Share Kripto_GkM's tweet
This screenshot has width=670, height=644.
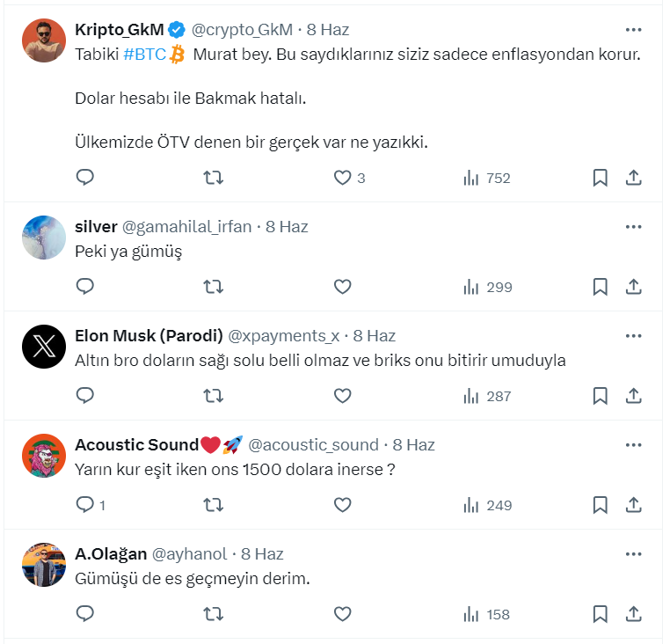[633, 178]
